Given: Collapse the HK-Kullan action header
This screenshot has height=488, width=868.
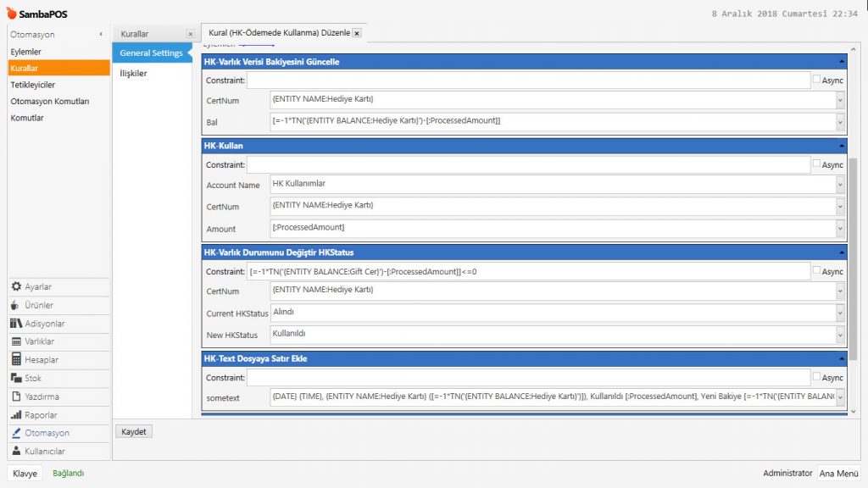Looking at the screenshot, I should click(842, 146).
